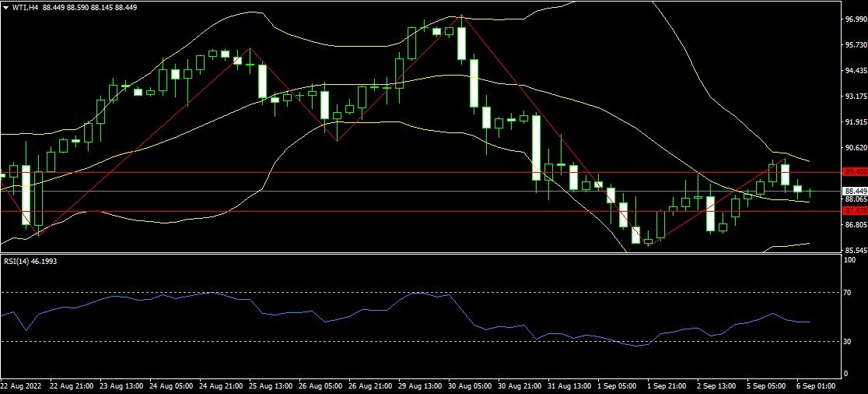Click the RSI scale value 70
The image size is (868, 394).
848,292
